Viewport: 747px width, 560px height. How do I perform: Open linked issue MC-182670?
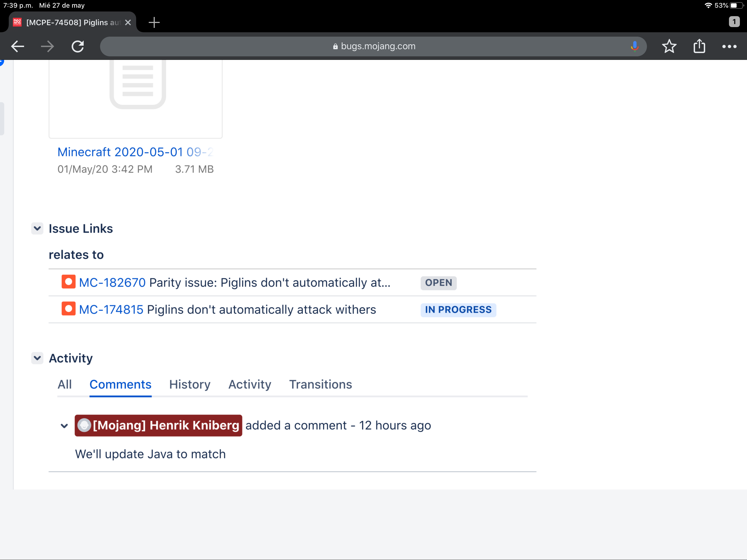pos(112,283)
